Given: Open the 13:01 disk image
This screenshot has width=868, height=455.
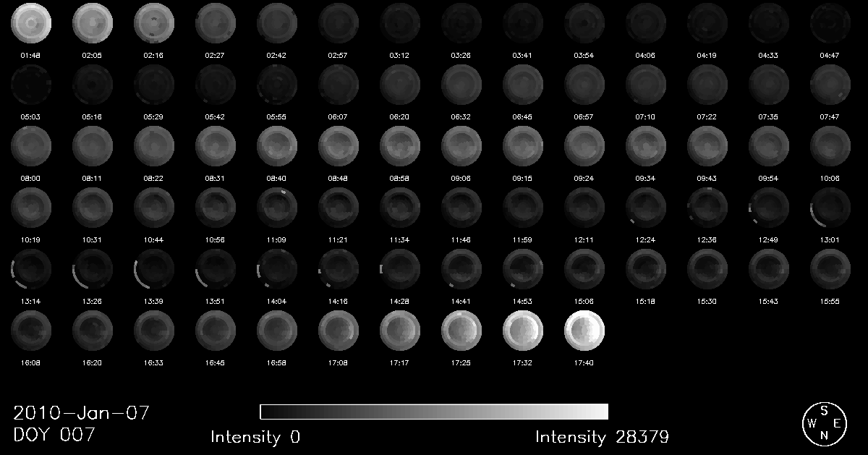Looking at the screenshot, I should [830, 208].
